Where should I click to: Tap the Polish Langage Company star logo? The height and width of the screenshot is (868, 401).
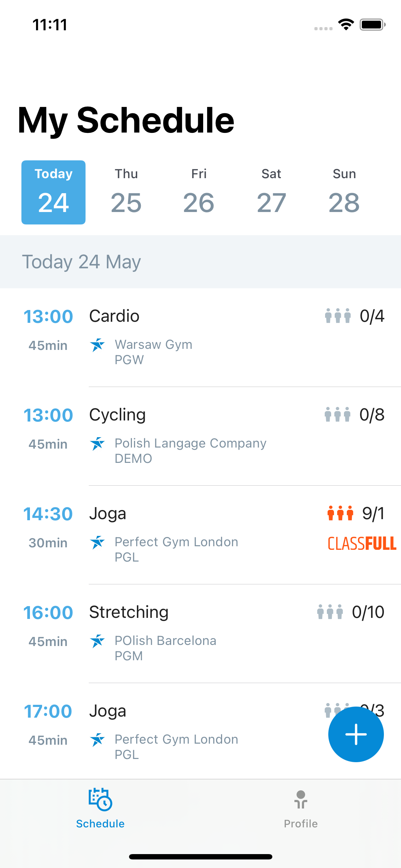pos(97,444)
